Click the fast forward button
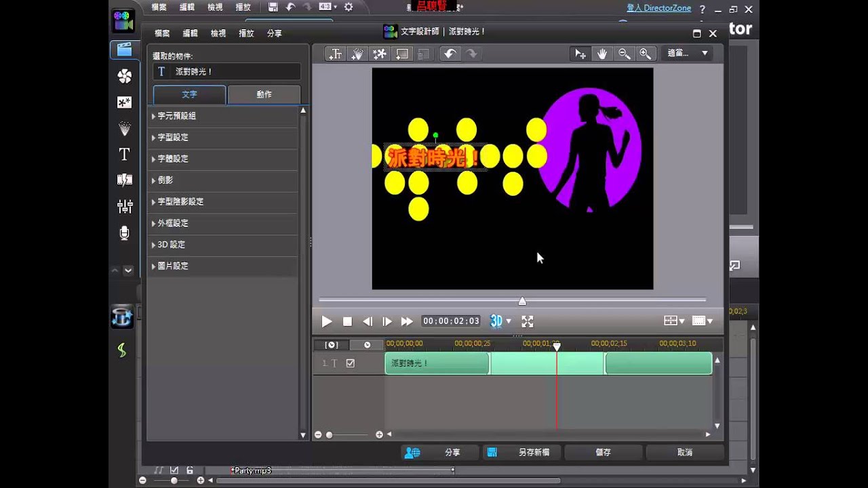 [x=407, y=321]
